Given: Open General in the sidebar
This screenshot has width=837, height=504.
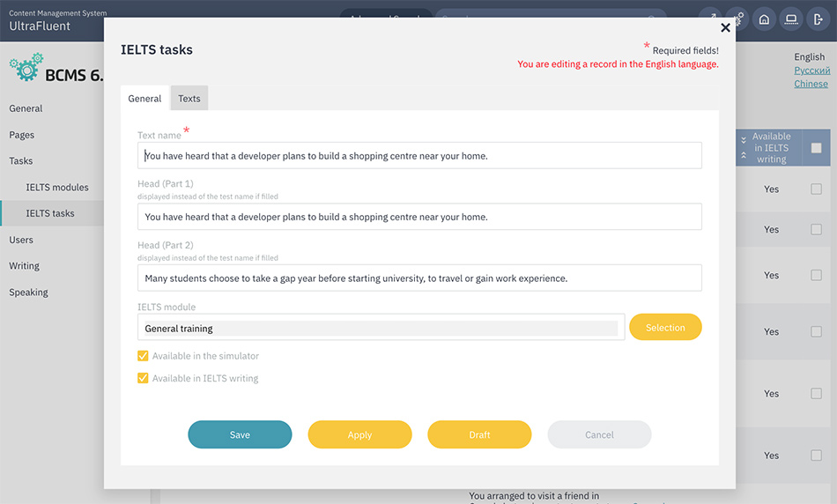Looking at the screenshot, I should [x=26, y=108].
